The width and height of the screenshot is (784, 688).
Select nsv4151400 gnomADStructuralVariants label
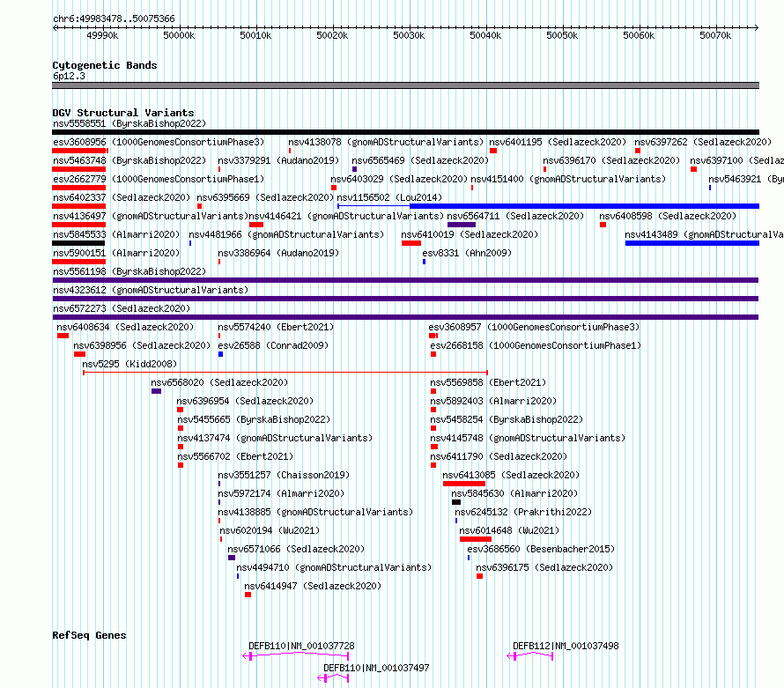tap(568, 179)
